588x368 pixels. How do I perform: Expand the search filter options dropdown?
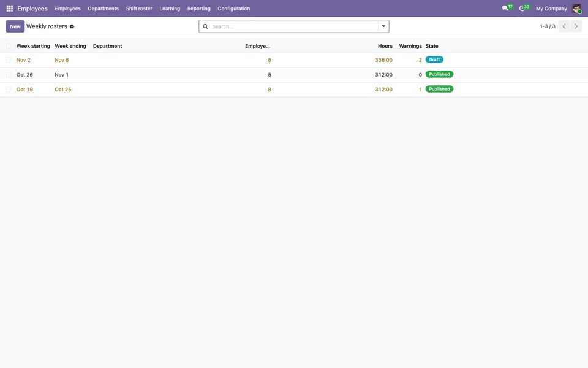pyautogui.click(x=383, y=26)
